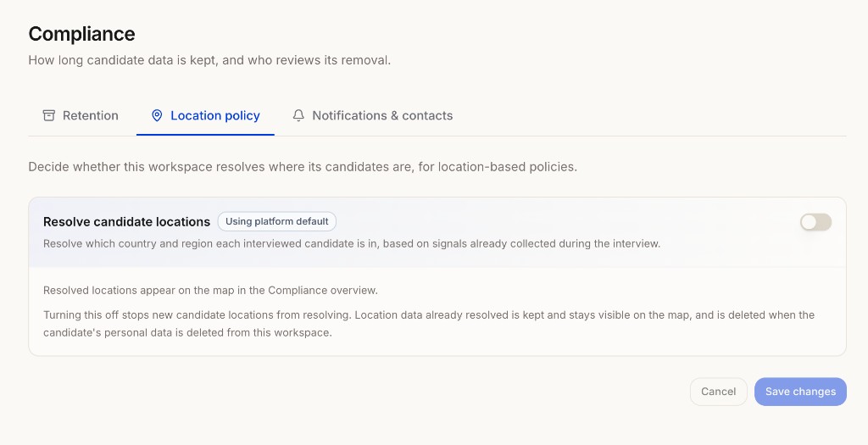Click the archive box icon beside Retention
The width and height of the screenshot is (868, 445).
pyautogui.click(x=48, y=115)
